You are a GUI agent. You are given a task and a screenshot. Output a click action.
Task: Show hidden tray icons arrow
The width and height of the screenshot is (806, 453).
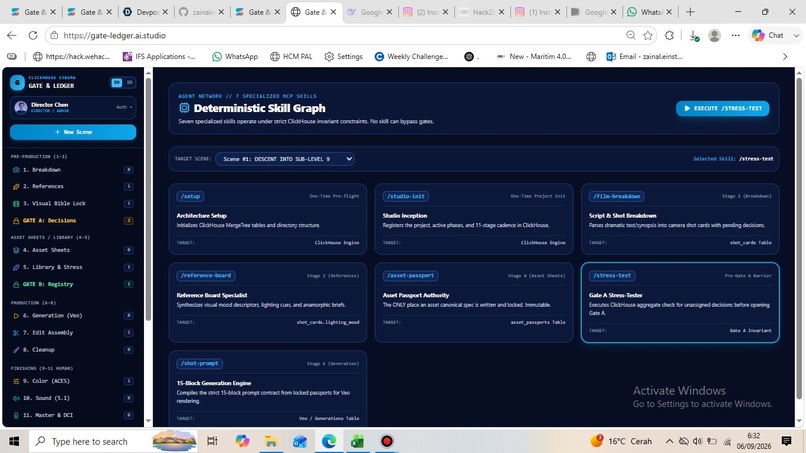[x=669, y=441]
